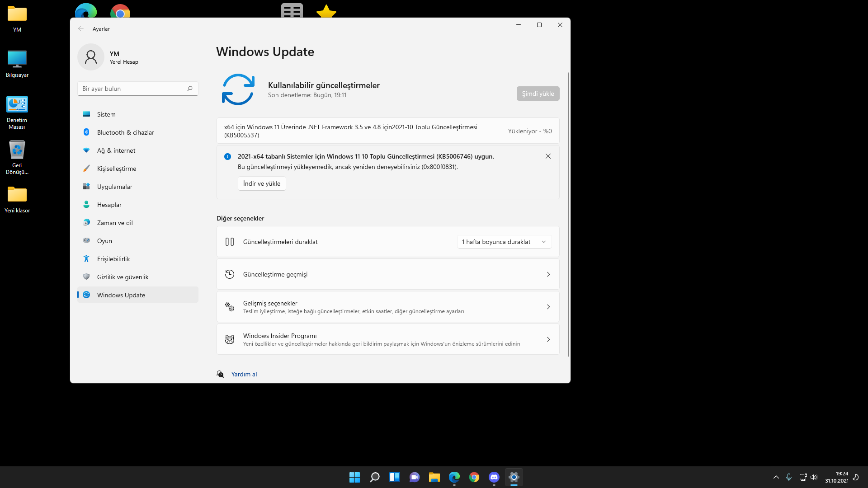Screen dimensions: 868x488
Task: Open Discord from the taskbar
Action: 494,477
